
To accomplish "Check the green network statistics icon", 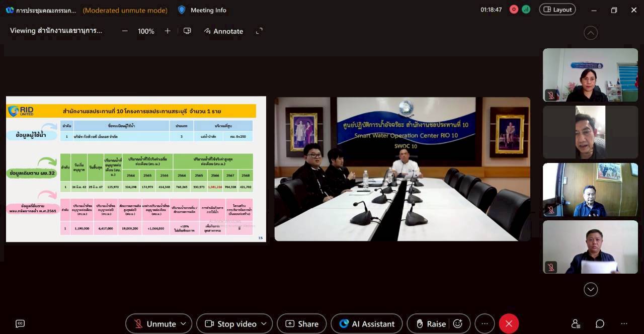I will point(526,10).
